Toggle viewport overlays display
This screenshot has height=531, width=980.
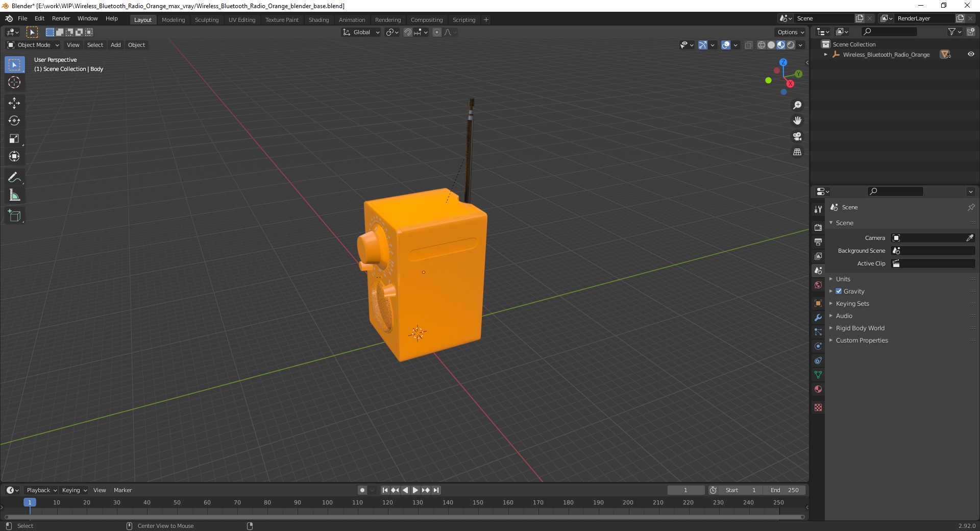click(x=726, y=45)
